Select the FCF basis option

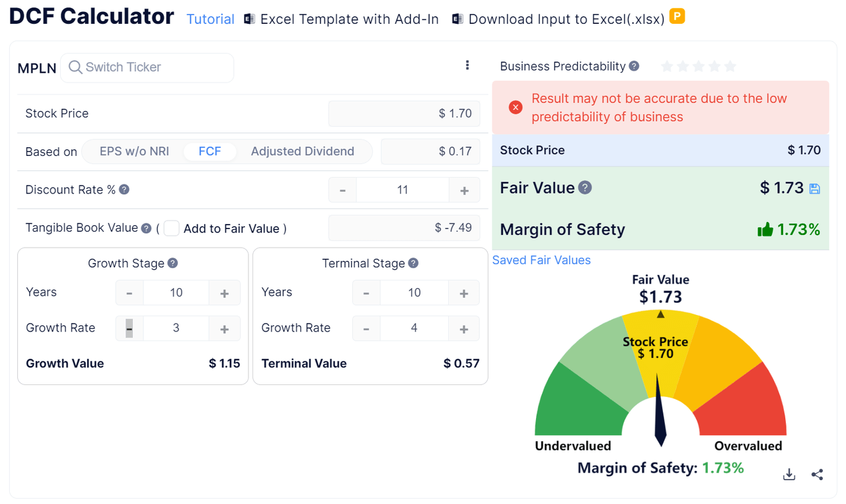pos(210,151)
